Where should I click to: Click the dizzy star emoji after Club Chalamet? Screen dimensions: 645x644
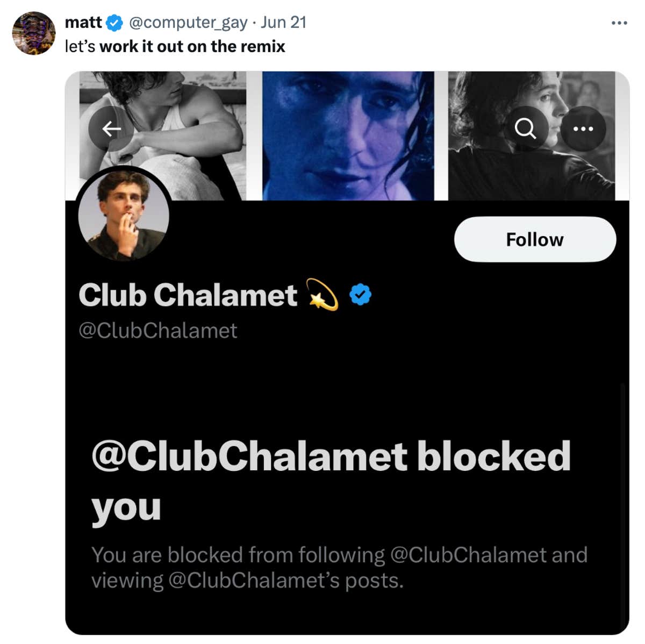tap(321, 295)
